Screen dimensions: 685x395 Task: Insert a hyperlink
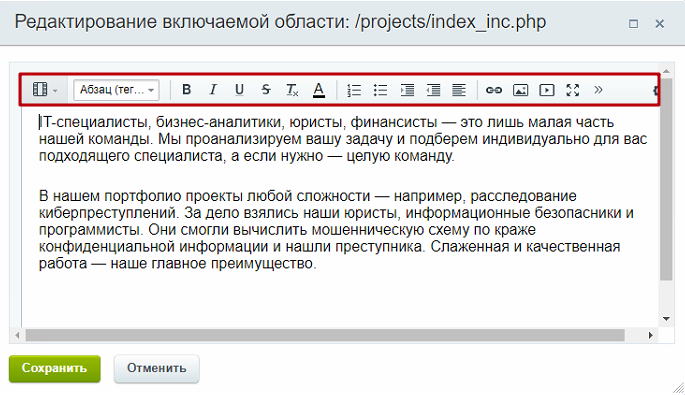point(494,90)
